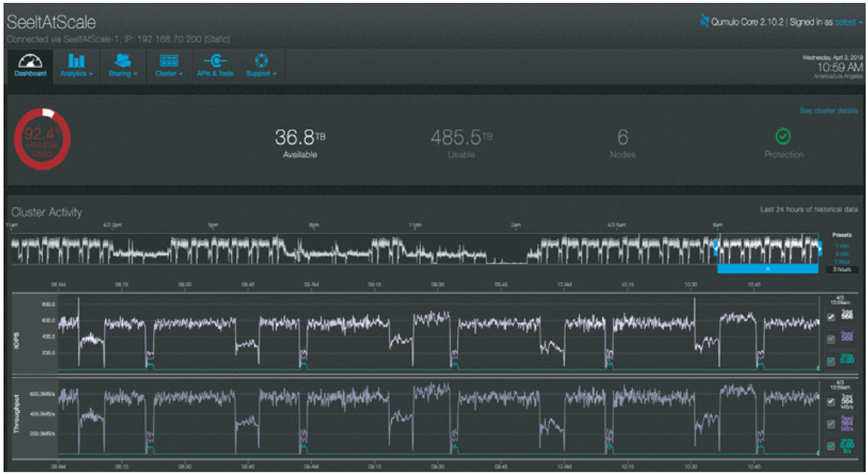
Task: Open the Dashboard gauge icon
Action: [x=30, y=61]
